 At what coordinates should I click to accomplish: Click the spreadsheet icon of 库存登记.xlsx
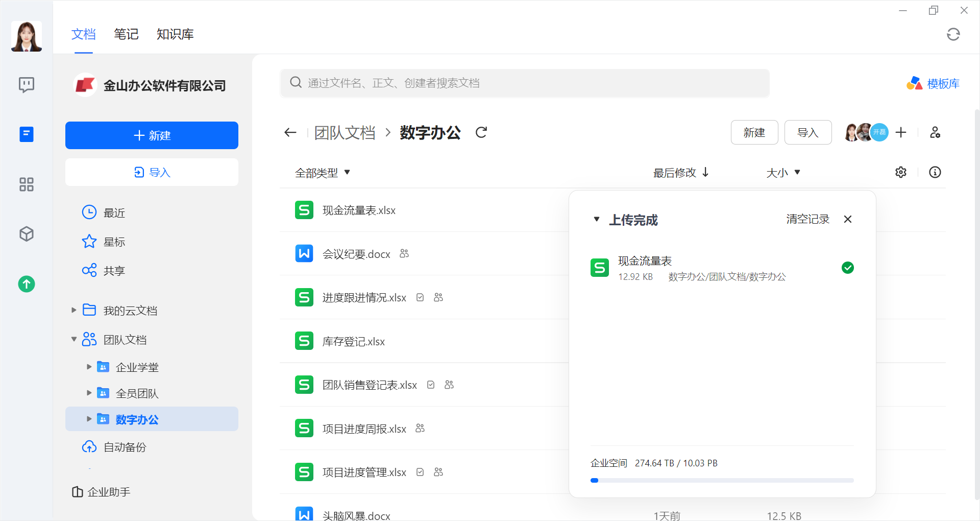pyautogui.click(x=304, y=341)
